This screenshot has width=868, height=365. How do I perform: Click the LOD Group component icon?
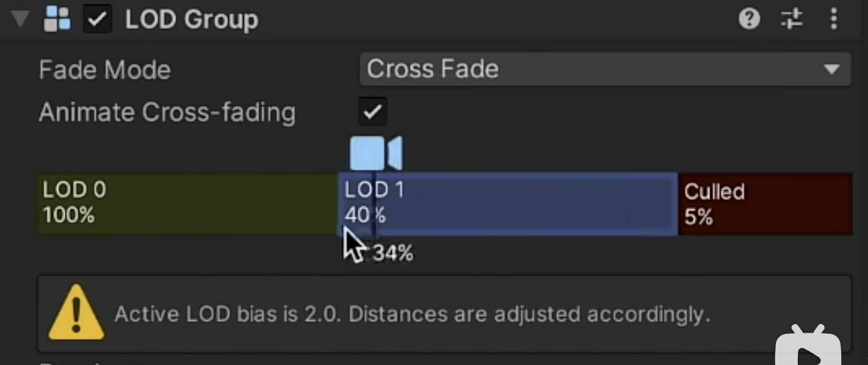coord(59,20)
